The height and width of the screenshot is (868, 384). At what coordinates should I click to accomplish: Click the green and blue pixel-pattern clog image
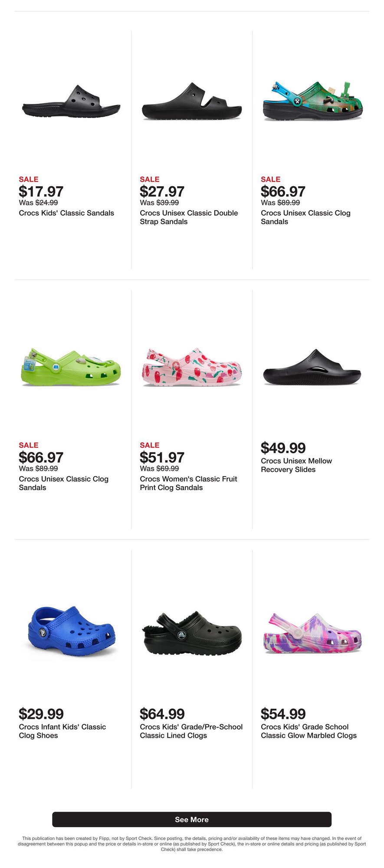point(312,101)
